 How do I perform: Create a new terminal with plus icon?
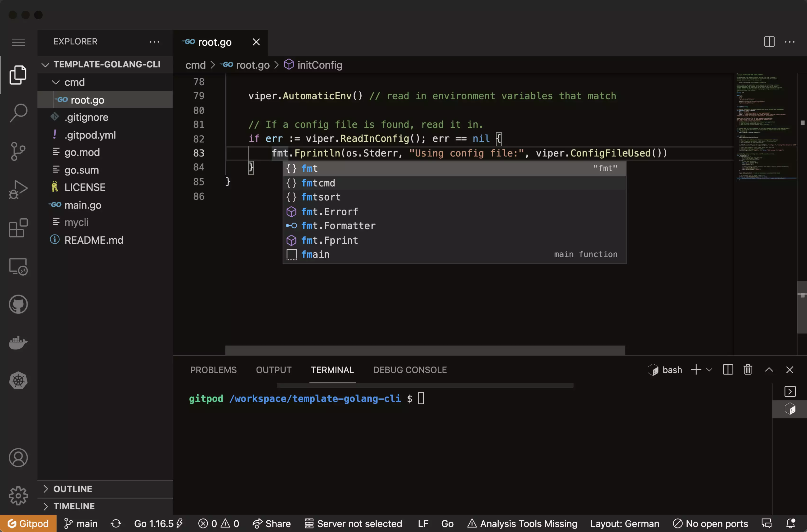click(x=696, y=370)
